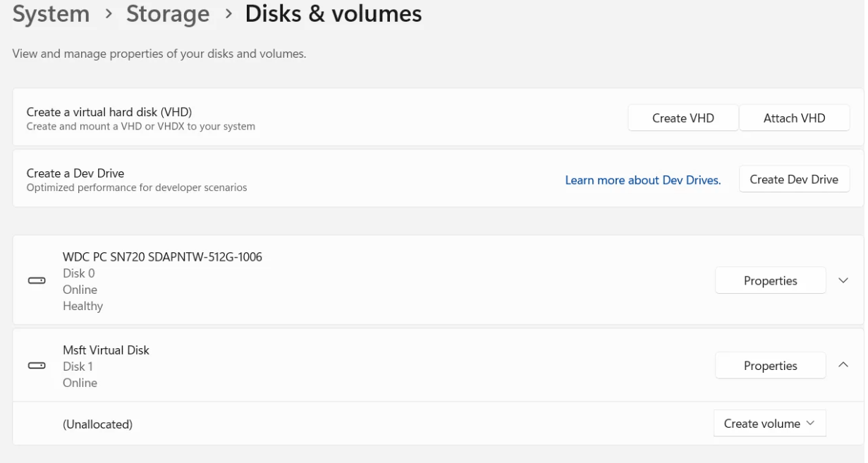Screen dimensions: 868x463
Task: Open the Create volume dropdown
Action: tap(769, 424)
